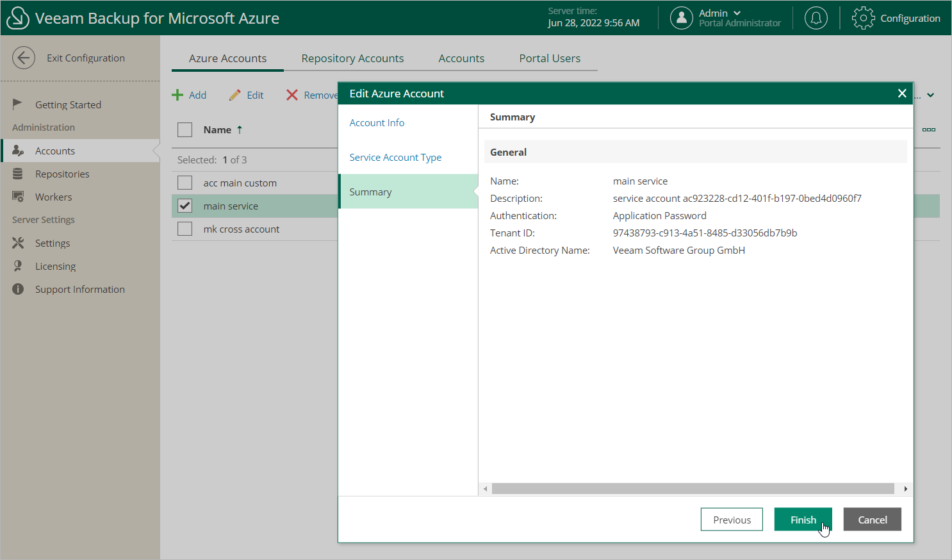
Task: Click the Settings wrench icon in sidebar
Action: [x=18, y=243]
